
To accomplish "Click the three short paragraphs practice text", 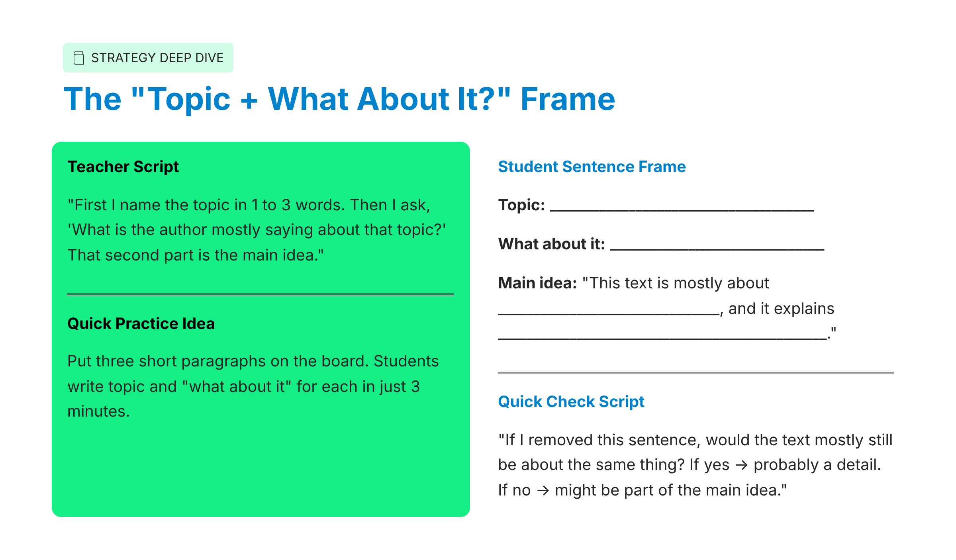I will point(253,386).
